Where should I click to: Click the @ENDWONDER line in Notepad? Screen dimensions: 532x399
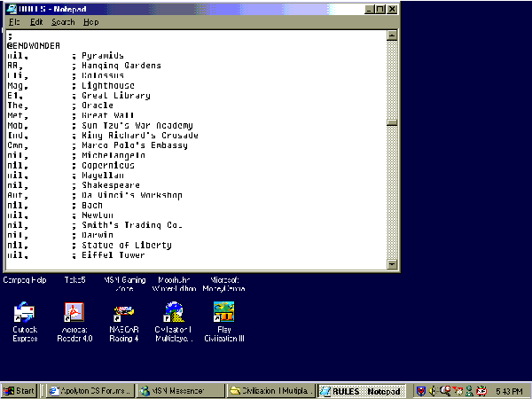[34, 45]
